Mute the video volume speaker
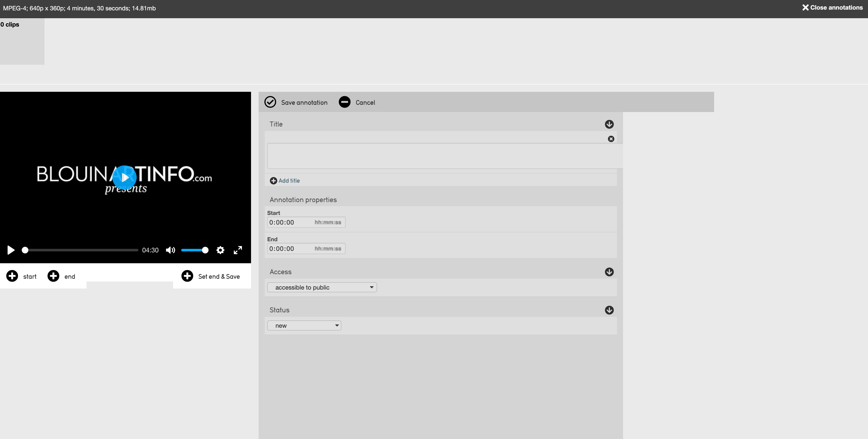868x439 pixels. pos(171,250)
